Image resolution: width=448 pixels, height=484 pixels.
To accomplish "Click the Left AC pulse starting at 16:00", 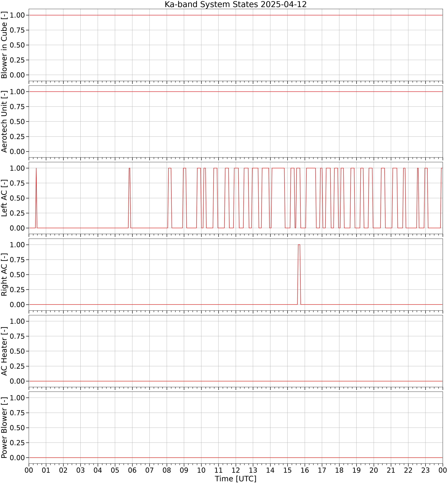I will 311,198.
